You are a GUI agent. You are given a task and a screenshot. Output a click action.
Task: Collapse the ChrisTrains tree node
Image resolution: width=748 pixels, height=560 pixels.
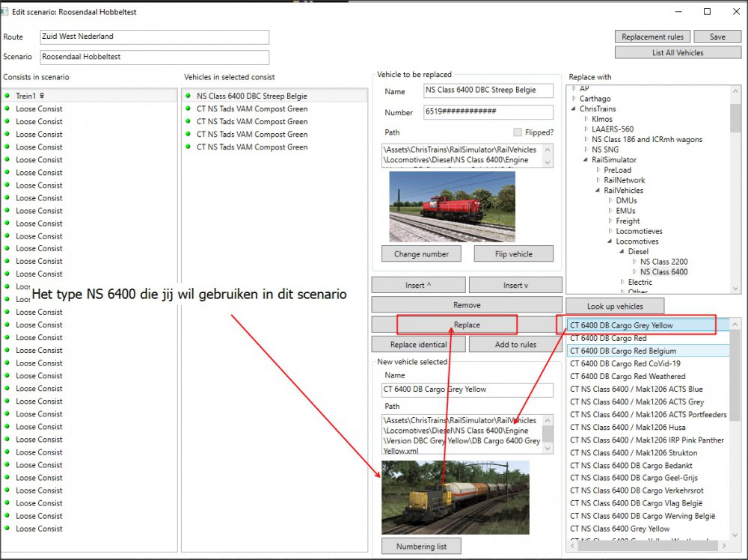click(574, 108)
